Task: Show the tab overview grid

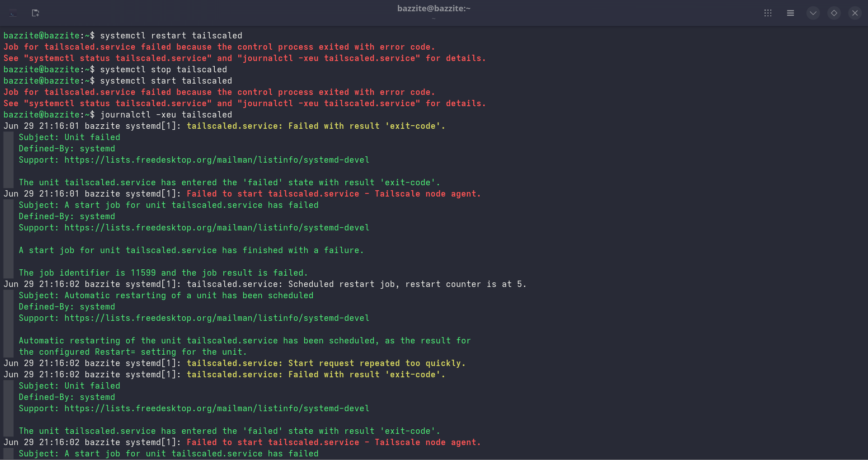Action: (x=768, y=13)
